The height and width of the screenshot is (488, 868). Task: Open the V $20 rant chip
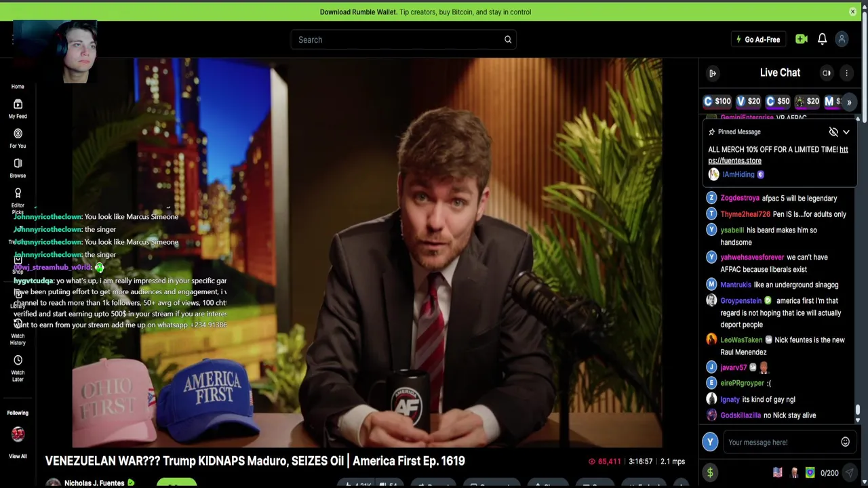coord(749,101)
